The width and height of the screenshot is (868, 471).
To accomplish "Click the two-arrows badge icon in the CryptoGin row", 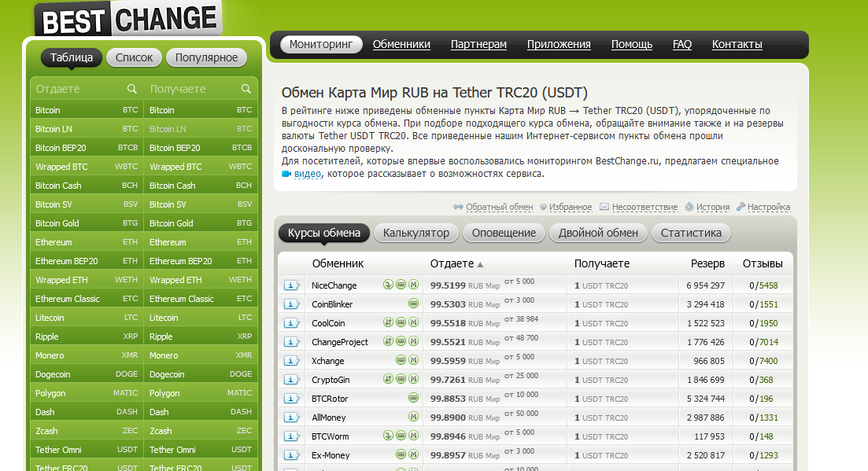I will point(389,379).
